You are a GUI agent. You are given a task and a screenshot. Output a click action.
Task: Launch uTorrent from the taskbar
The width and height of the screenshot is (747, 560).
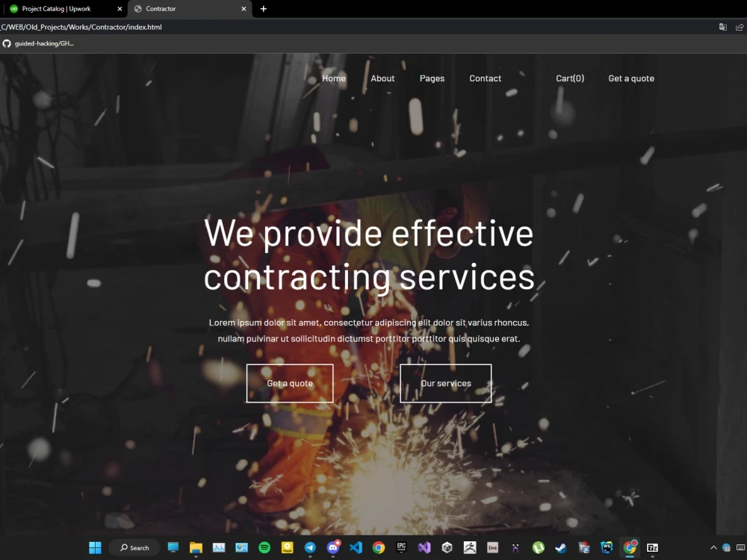pos(539,547)
